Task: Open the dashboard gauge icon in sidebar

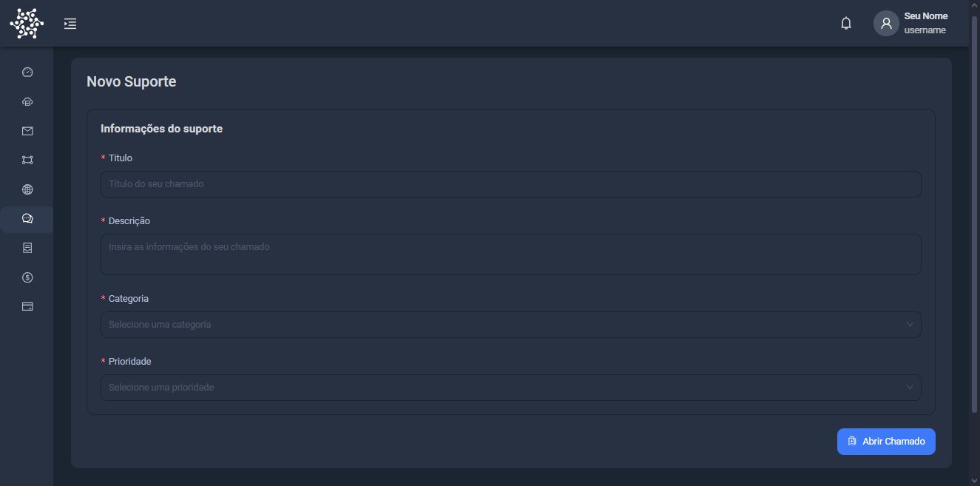Action: point(27,72)
